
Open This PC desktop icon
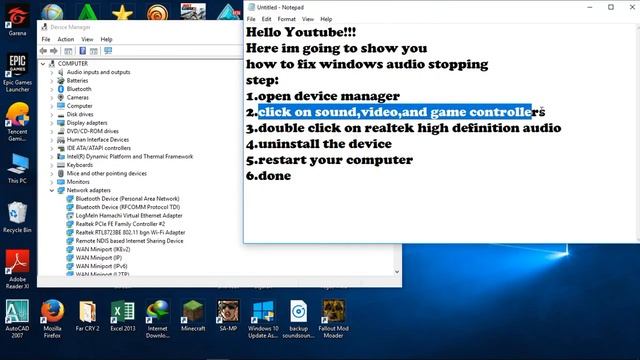[x=17, y=169]
